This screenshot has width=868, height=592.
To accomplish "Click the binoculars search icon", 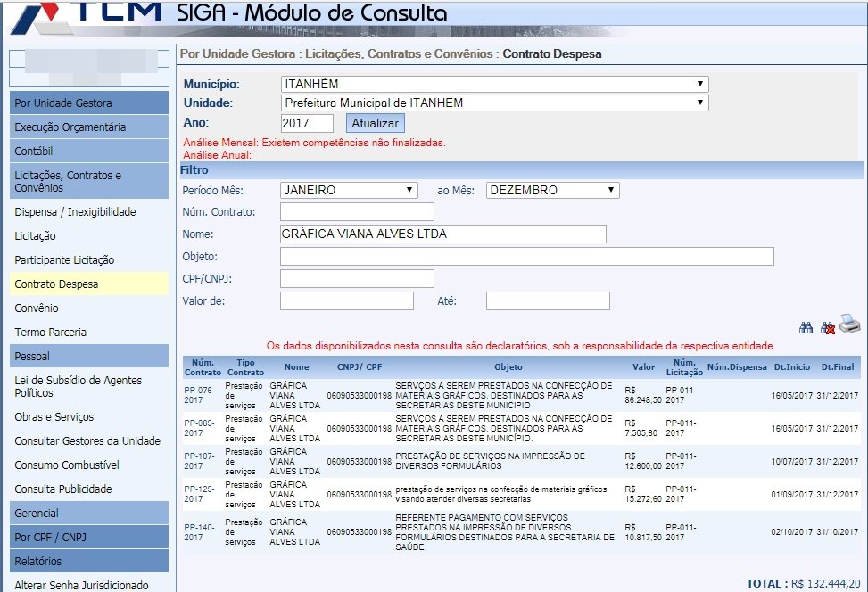I will (806, 328).
